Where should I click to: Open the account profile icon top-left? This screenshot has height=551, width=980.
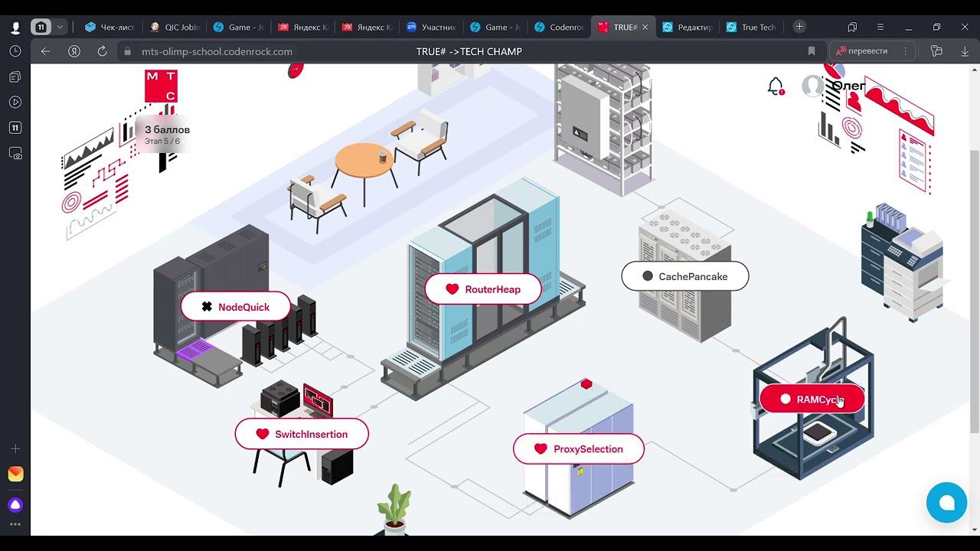pyautogui.click(x=15, y=27)
